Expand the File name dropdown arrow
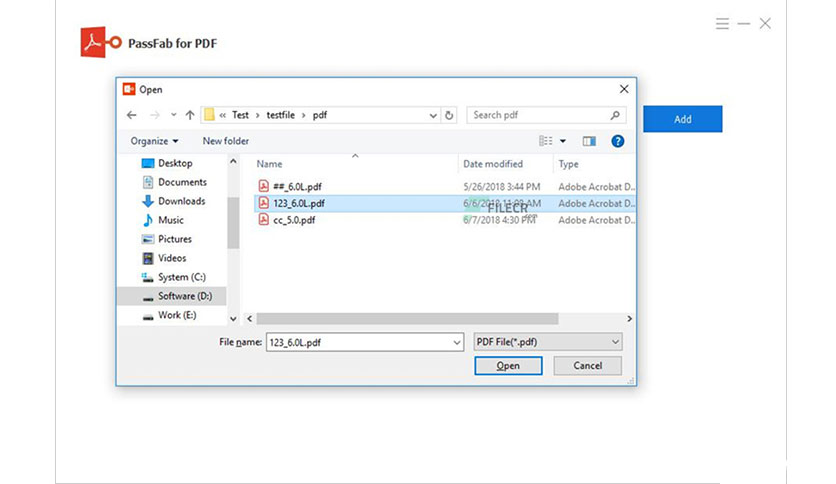The image size is (836, 484). tap(457, 342)
